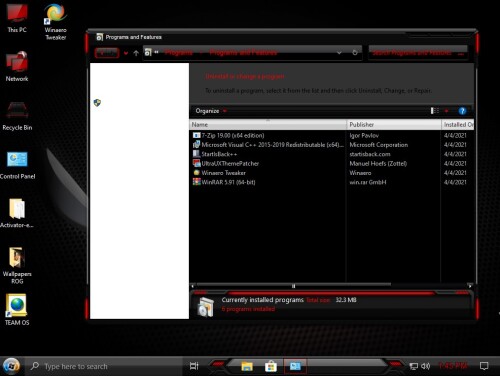
Task: Open view options dropdown arrow
Action: [446, 111]
